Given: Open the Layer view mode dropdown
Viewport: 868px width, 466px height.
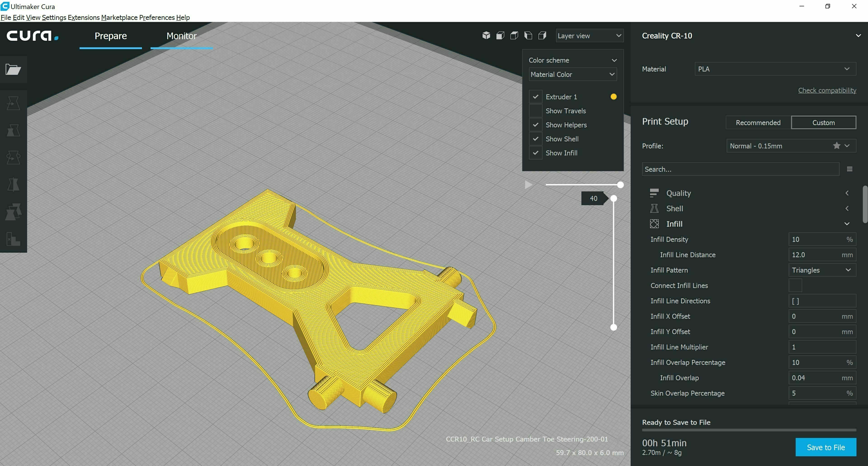Looking at the screenshot, I should click(x=589, y=36).
